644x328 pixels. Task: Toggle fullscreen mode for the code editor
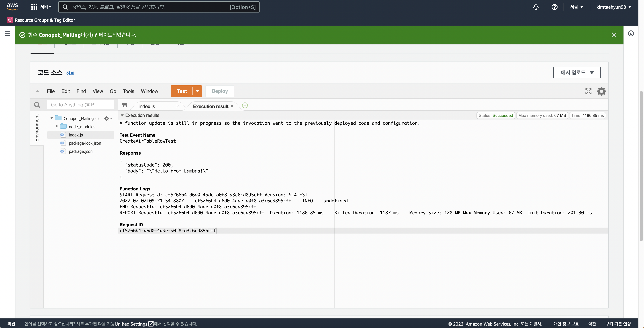588,91
